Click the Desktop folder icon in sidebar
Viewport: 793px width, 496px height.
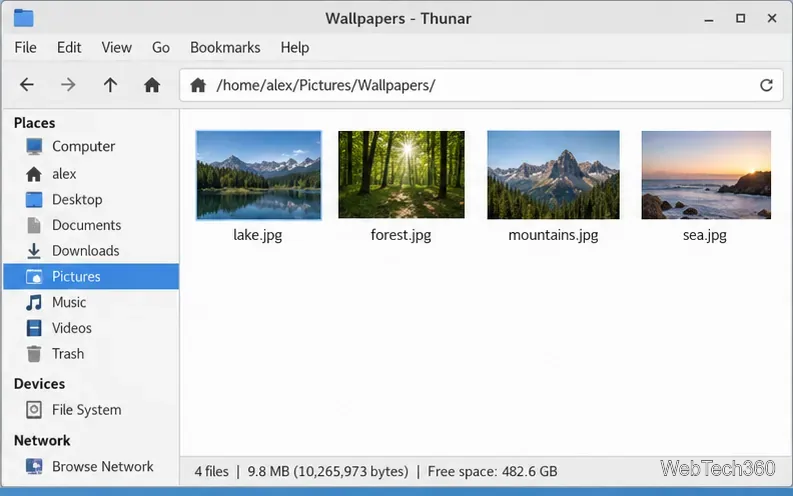(34, 200)
